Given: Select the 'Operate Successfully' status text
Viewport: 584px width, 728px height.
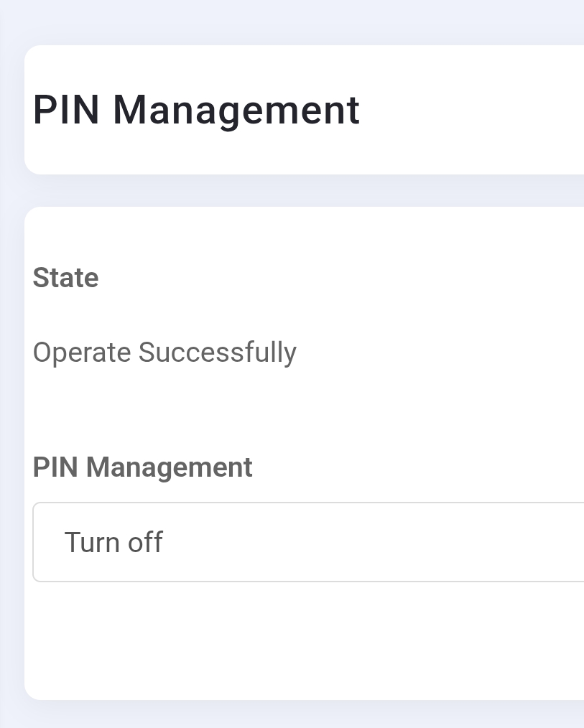Looking at the screenshot, I should coord(164,353).
